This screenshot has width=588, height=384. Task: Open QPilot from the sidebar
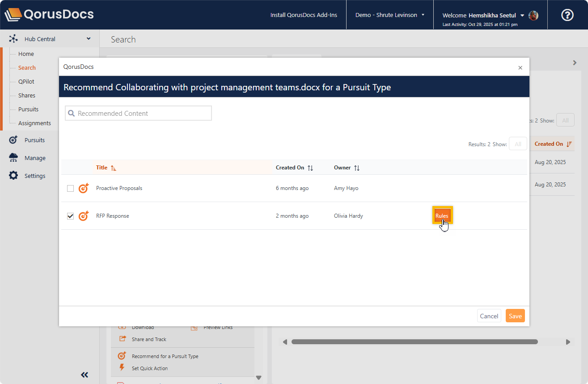26,81
